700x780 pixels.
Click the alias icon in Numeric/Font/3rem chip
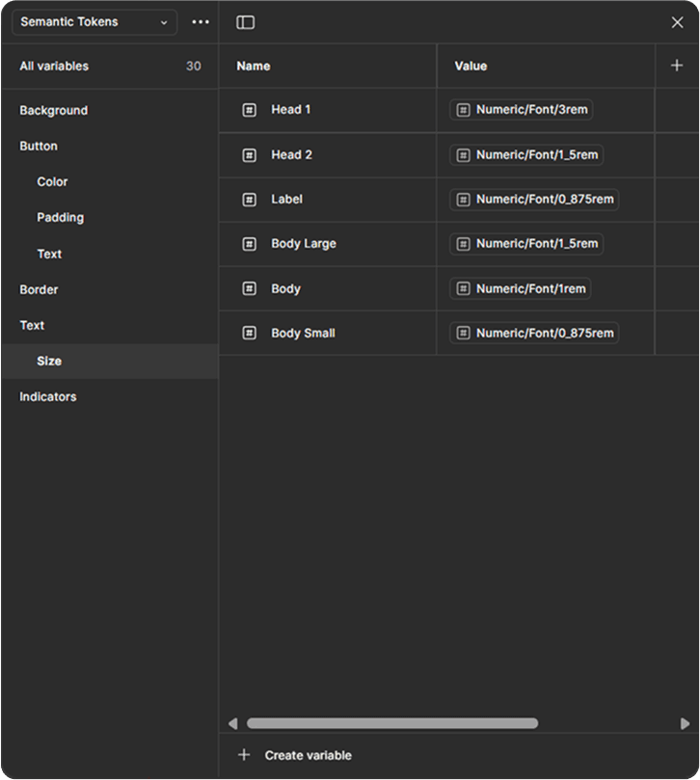pos(463,110)
